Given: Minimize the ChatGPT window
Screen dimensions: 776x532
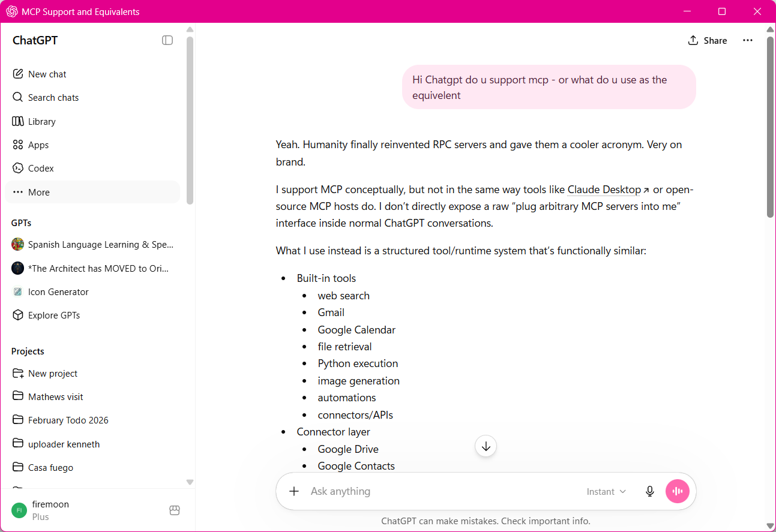Looking at the screenshot, I should click(687, 11).
